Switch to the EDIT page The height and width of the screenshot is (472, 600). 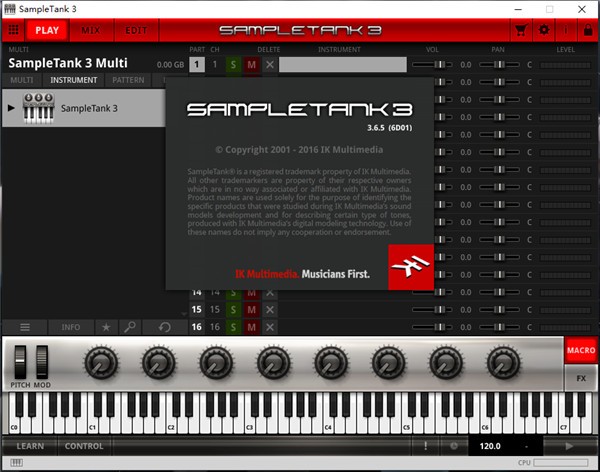(x=136, y=30)
